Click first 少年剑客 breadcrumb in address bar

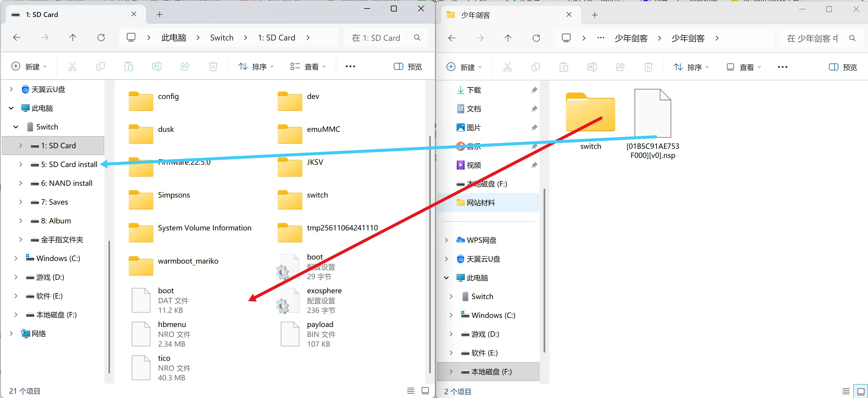(631, 38)
